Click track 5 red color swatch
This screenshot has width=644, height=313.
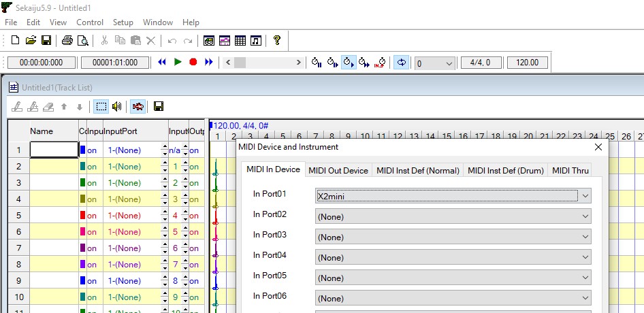coord(82,216)
